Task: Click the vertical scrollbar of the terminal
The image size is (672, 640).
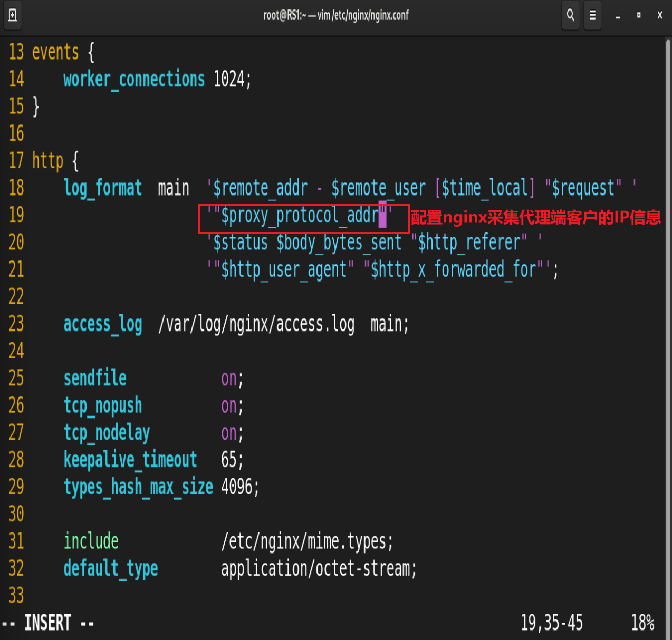Action: point(668,337)
